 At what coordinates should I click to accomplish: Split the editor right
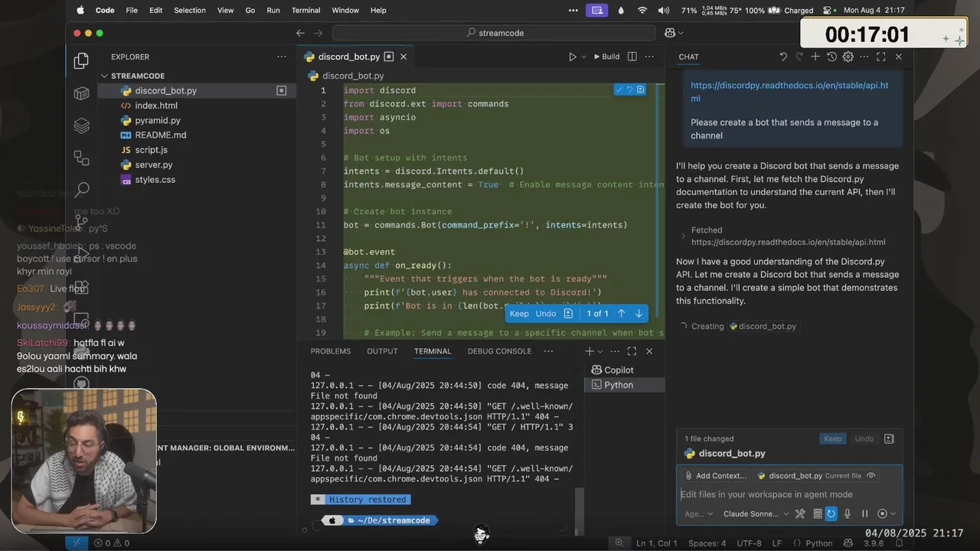click(632, 57)
